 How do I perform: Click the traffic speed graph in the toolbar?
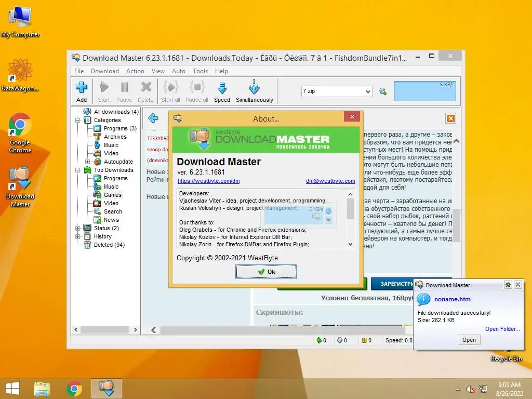[x=425, y=91]
